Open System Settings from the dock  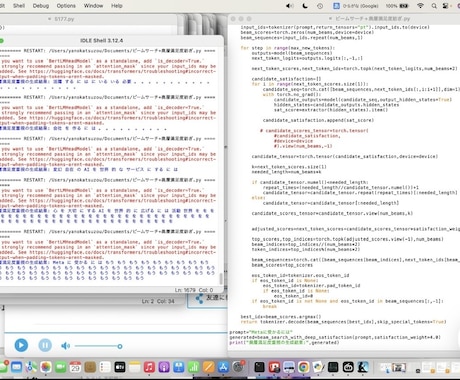[x=238, y=367]
